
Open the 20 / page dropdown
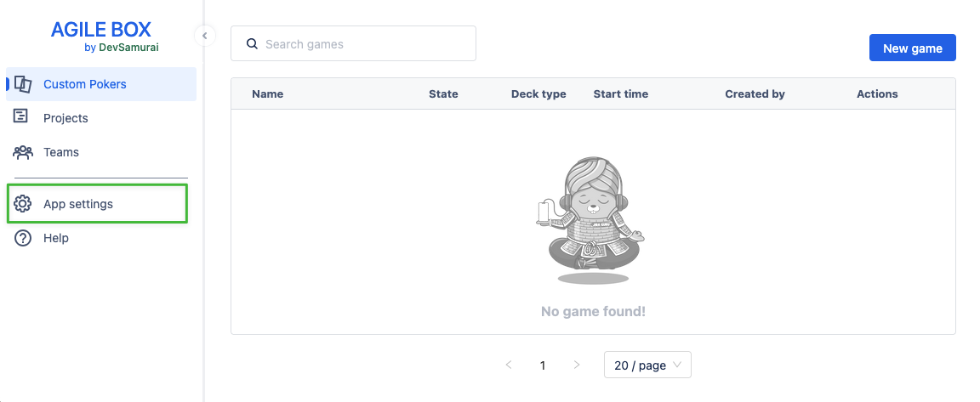(x=647, y=365)
